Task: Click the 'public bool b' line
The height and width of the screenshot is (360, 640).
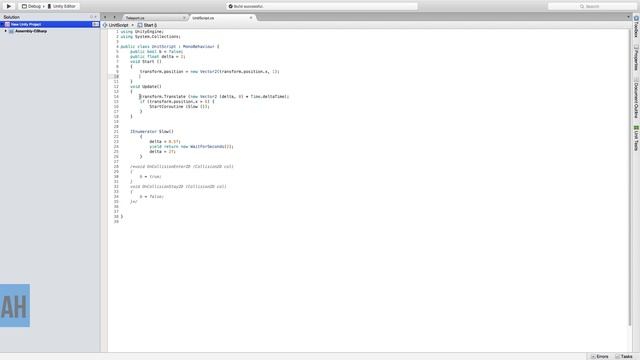Action: (156, 52)
